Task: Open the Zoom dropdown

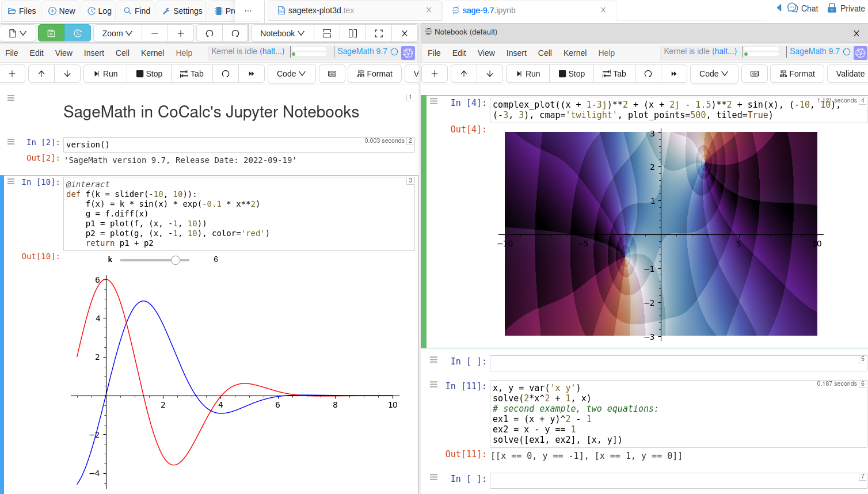Action: click(117, 33)
